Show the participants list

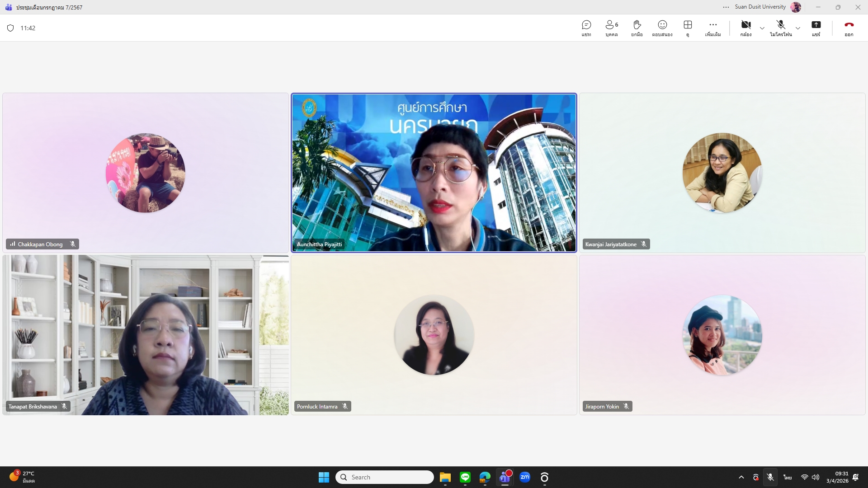point(611,28)
